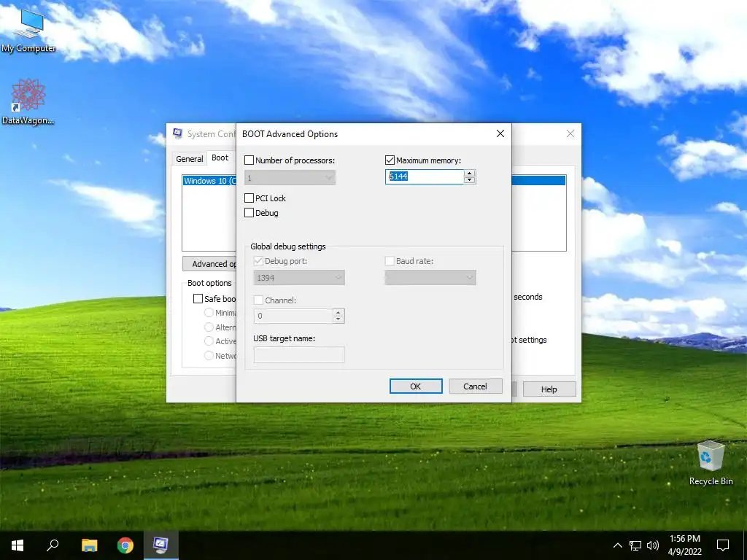The width and height of the screenshot is (747, 560).
Task: Decrease Maximum memory with down arrow
Action: (x=470, y=181)
